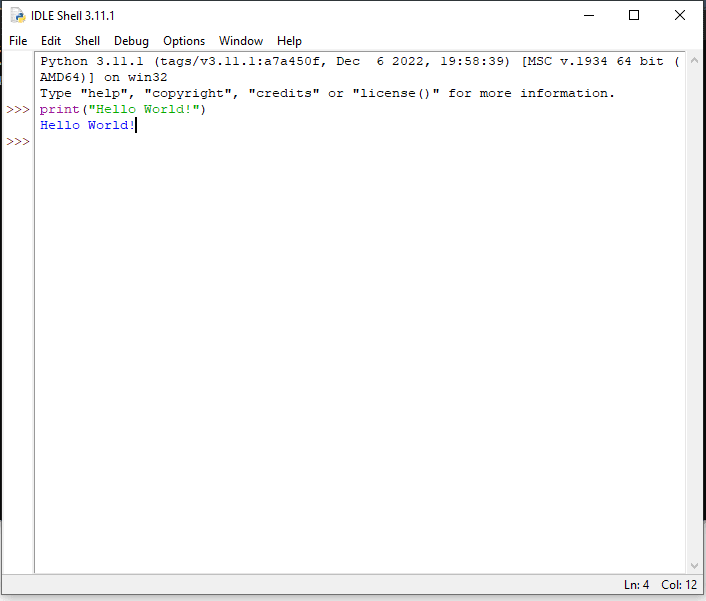Click the Ln: 4 status indicator
706x601 pixels.
pos(636,585)
